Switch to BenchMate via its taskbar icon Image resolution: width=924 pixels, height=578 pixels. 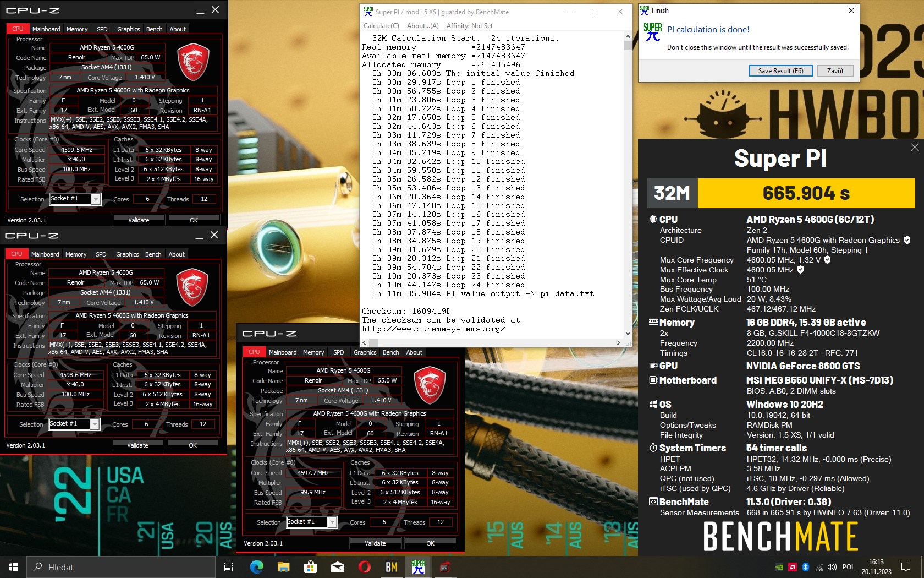click(391, 567)
